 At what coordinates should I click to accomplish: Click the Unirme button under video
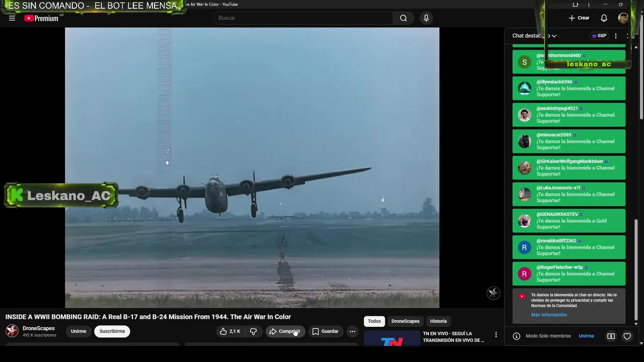pos(78,331)
